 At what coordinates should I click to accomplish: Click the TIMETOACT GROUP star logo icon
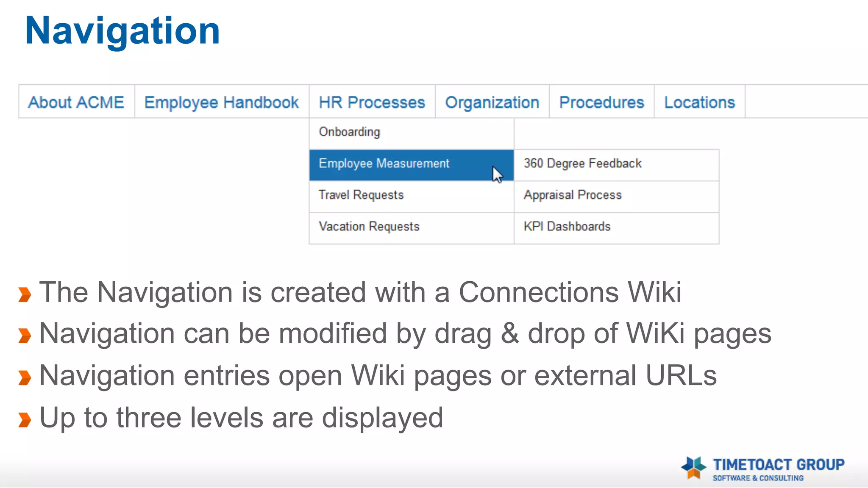point(693,468)
